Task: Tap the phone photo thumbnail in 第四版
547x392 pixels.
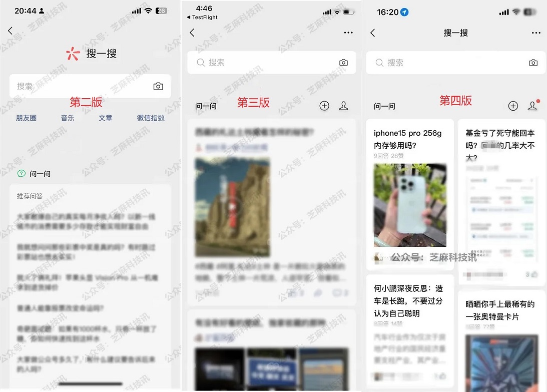Action: click(x=410, y=205)
